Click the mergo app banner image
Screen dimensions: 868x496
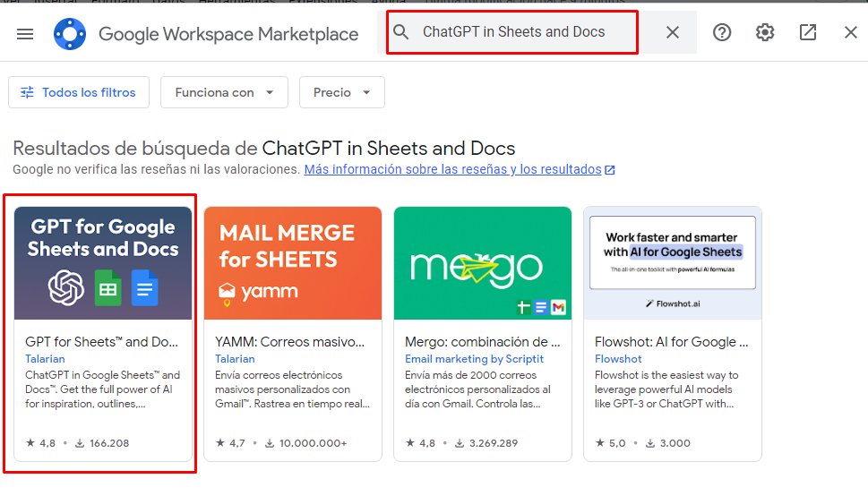(x=483, y=263)
